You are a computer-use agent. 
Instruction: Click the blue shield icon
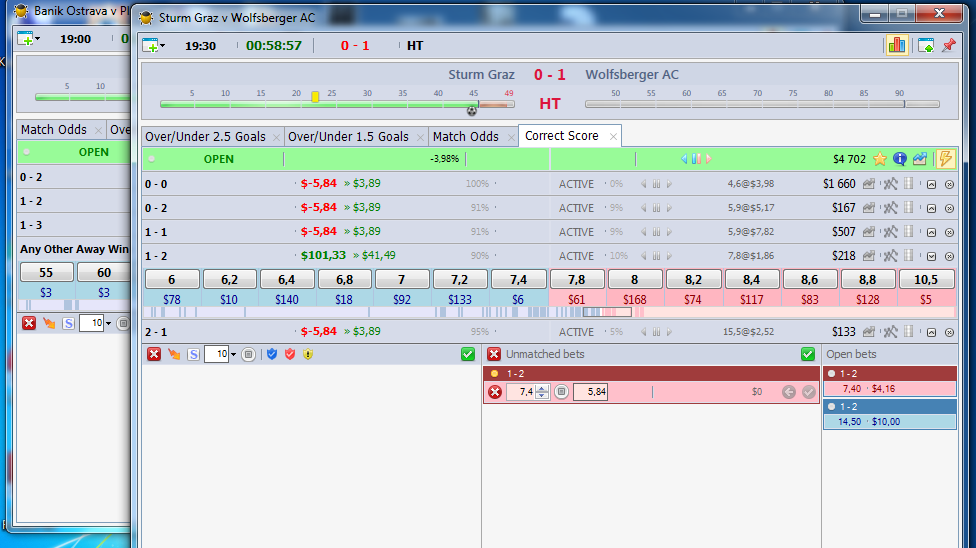[x=271, y=354]
